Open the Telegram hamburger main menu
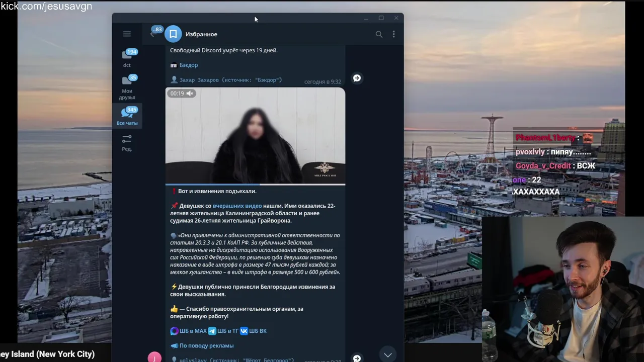The width and height of the screenshot is (644, 362). (x=127, y=34)
